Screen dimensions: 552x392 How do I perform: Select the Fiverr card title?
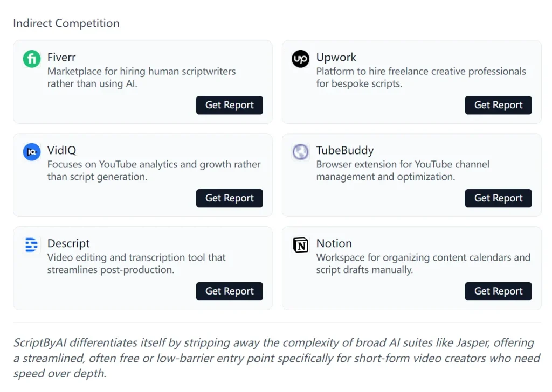tap(61, 57)
